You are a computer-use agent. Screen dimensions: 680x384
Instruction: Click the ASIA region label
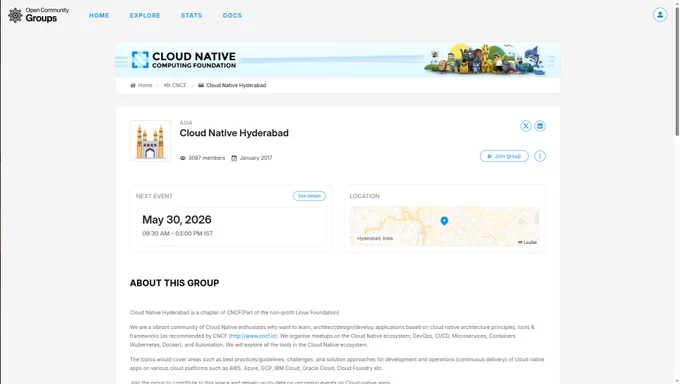pos(186,123)
